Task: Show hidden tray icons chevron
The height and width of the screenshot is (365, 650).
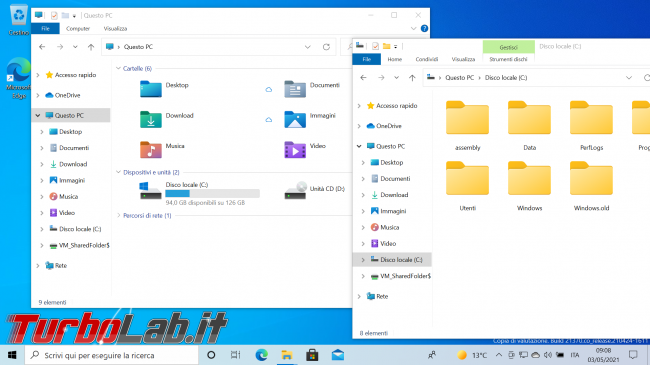Action: click(x=499, y=355)
